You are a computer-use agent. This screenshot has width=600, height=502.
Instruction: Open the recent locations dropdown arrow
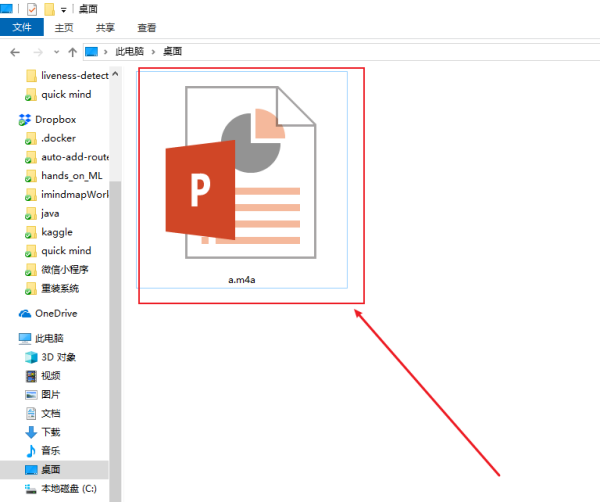click(x=55, y=51)
